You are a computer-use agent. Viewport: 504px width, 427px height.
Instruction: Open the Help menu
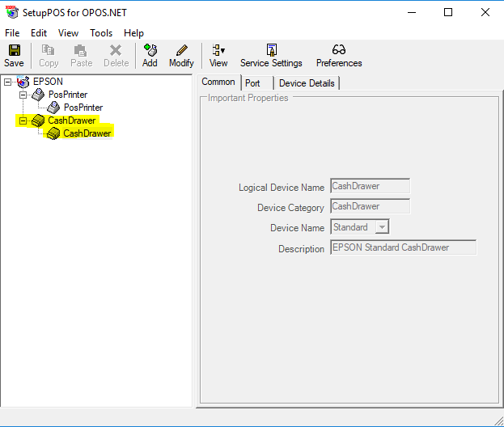pyautogui.click(x=133, y=33)
